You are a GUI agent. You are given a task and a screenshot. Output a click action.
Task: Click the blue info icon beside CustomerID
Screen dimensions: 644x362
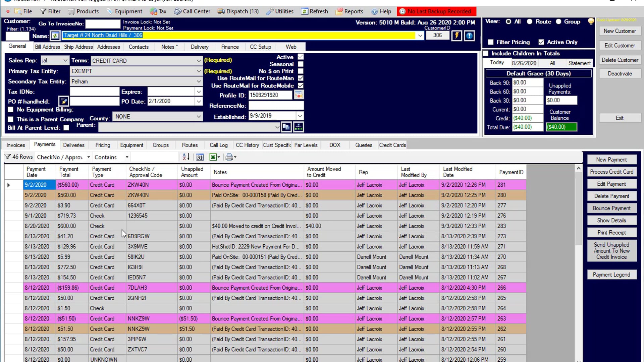469,36
